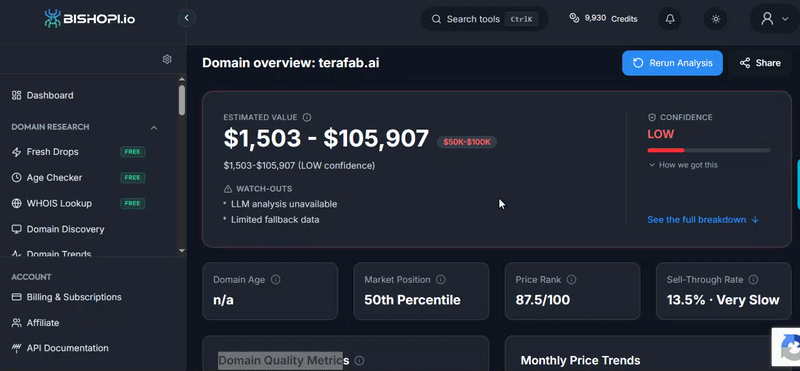The width and height of the screenshot is (800, 371).
Task: Open the Search tools box
Action: click(x=484, y=19)
